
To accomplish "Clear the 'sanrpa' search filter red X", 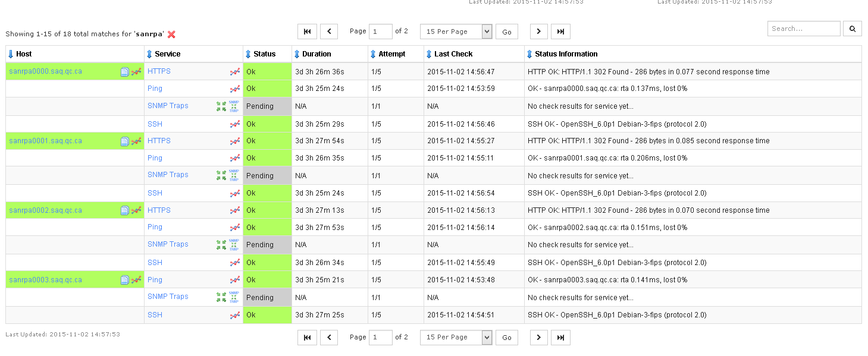I will [x=171, y=34].
